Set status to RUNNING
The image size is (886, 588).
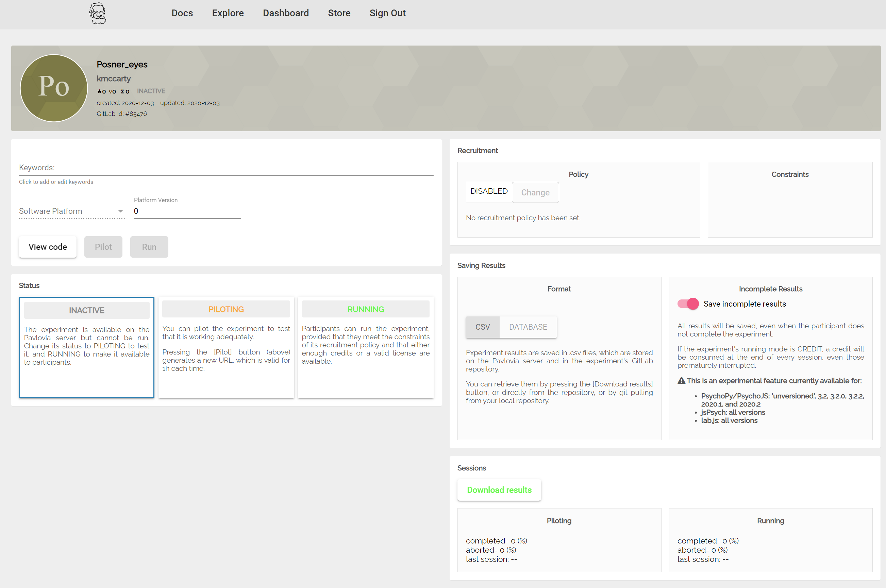pos(366,309)
